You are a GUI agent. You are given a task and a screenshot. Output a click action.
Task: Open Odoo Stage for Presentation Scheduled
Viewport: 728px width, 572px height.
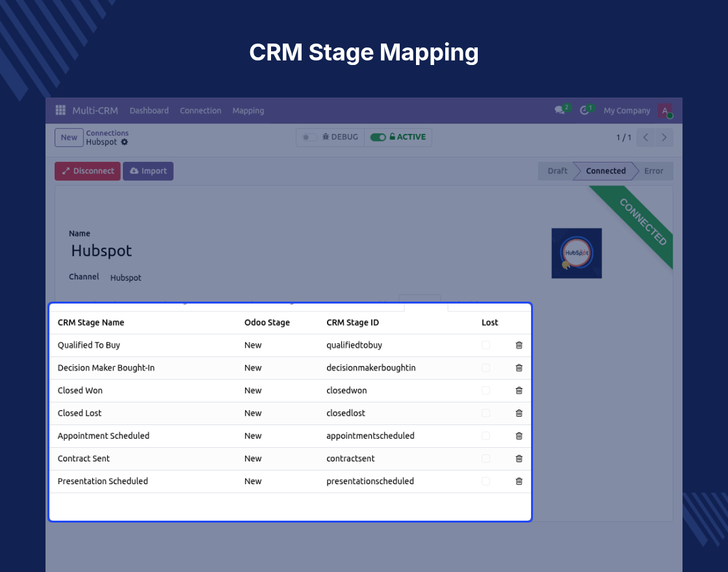point(253,482)
